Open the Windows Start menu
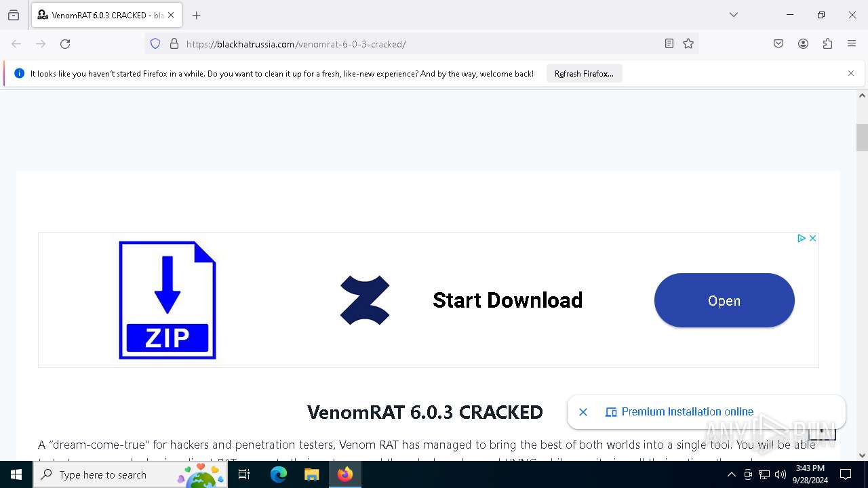This screenshot has width=868, height=488. pyautogui.click(x=16, y=474)
